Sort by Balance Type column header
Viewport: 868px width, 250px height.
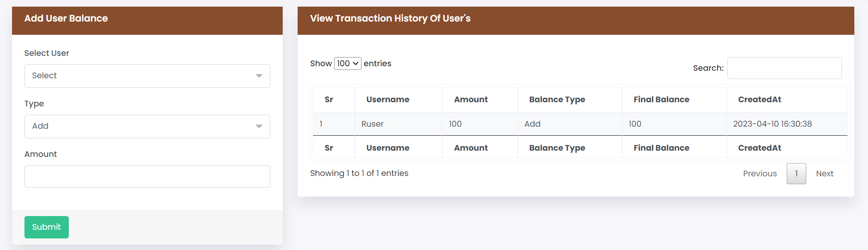tap(557, 99)
